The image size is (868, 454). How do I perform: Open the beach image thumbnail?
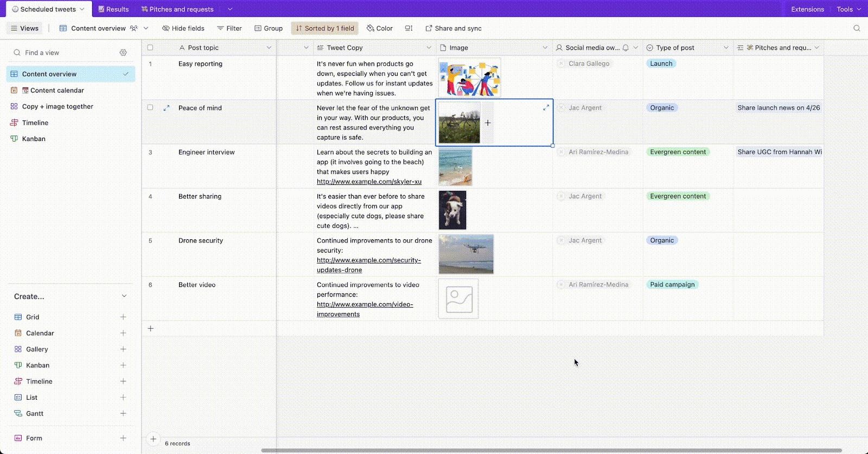tap(456, 166)
